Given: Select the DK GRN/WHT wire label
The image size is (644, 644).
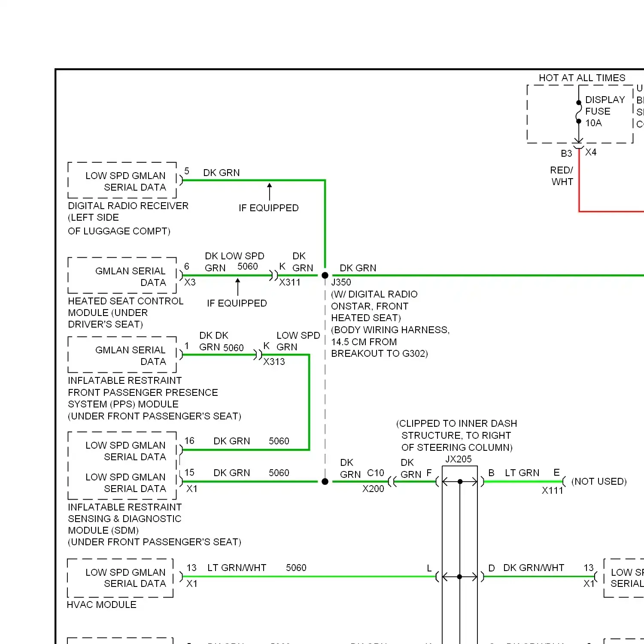Looking at the screenshot, I should (534, 568).
